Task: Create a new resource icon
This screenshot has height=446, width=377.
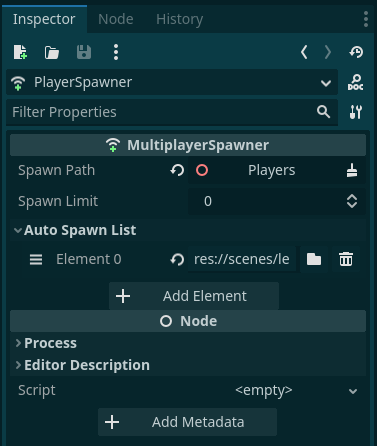Action: (20, 52)
